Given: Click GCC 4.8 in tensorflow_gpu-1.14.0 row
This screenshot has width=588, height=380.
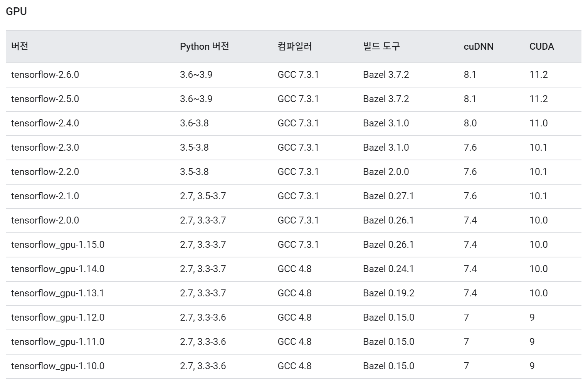Looking at the screenshot, I should click(x=294, y=269).
